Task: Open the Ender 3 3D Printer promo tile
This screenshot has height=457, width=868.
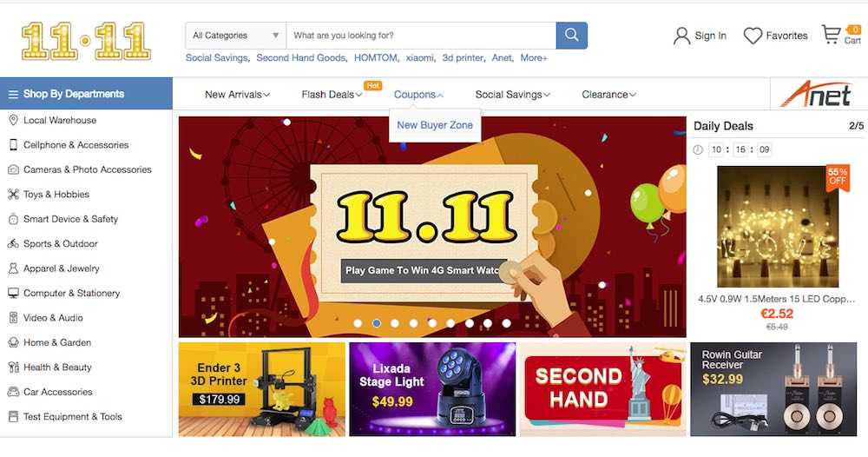Action: point(262,389)
